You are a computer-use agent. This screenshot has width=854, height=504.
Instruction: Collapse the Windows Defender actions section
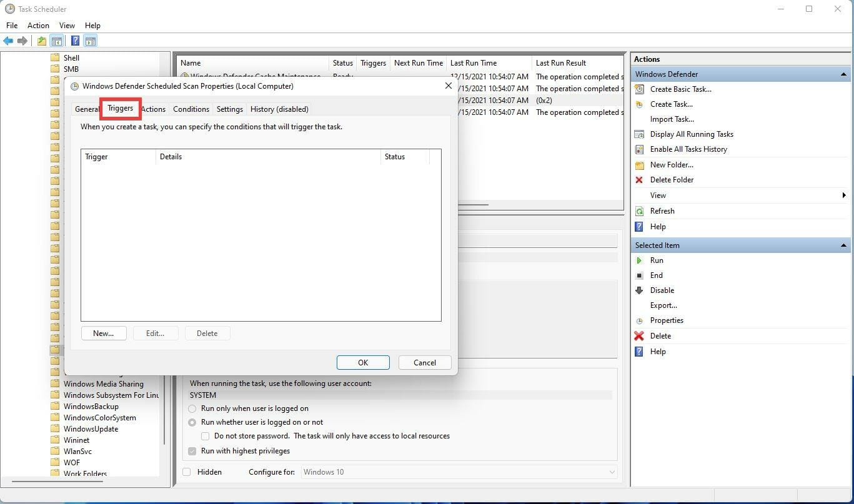[x=843, y=74]
